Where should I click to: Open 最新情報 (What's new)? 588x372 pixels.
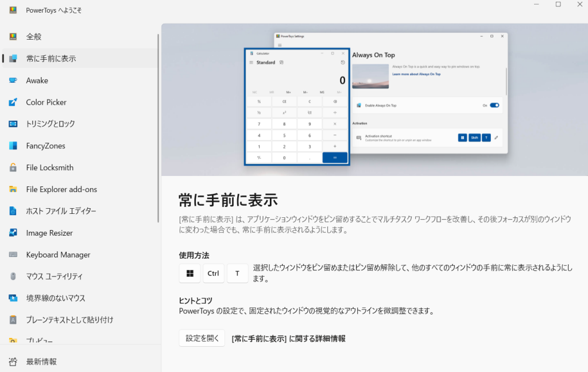click(80, 362)
